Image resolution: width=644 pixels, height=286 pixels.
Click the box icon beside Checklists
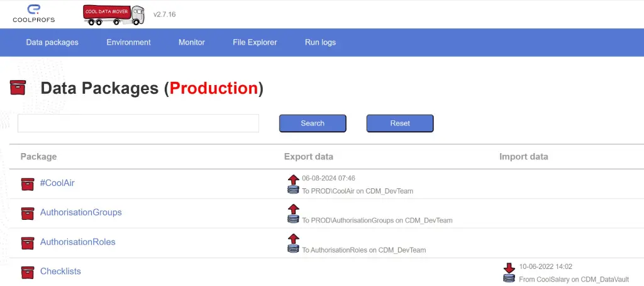(x=27, y=272)
